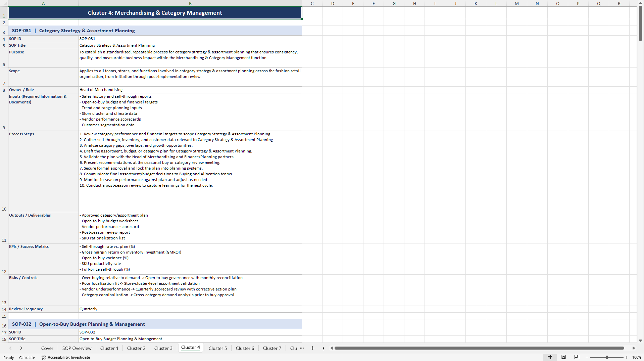Select row 10 header
This screenshot has height=361, width=644.
4,171
